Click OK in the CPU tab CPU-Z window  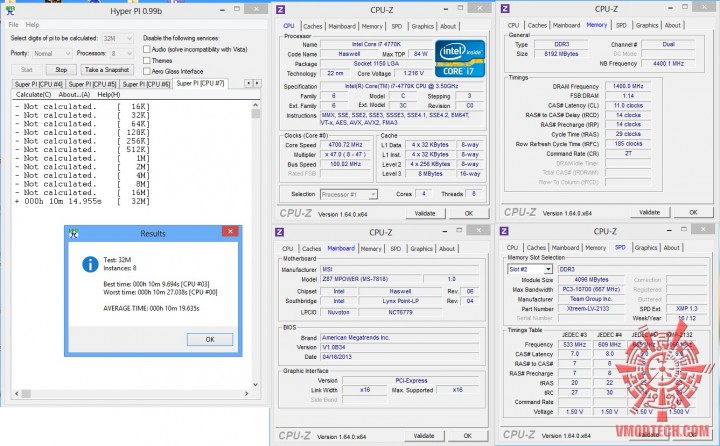tap(468, 213)
